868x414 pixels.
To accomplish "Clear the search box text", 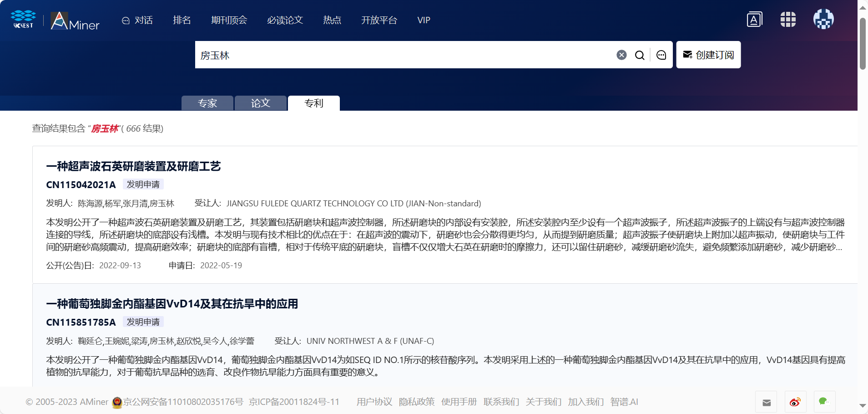I will click(621, 55).
